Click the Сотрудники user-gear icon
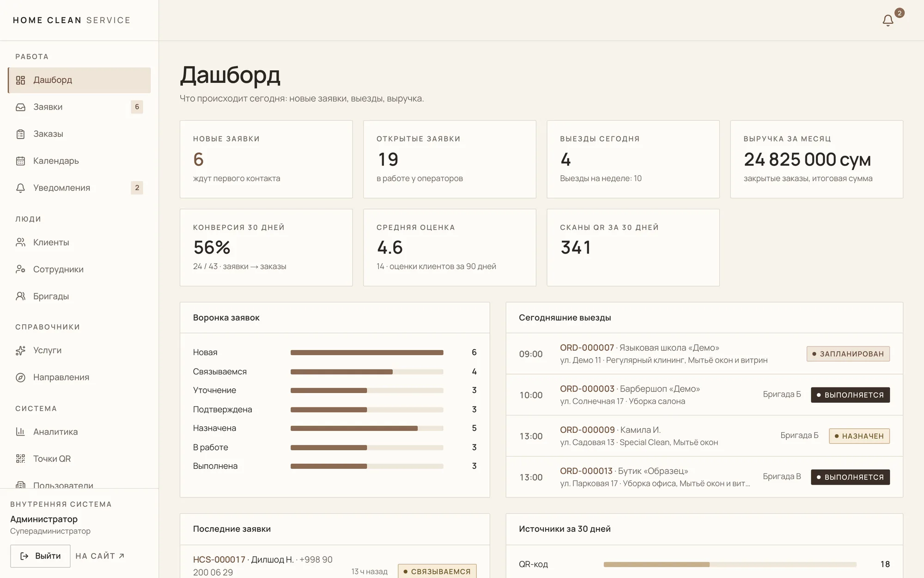The image size is (924, 578). 20,269
